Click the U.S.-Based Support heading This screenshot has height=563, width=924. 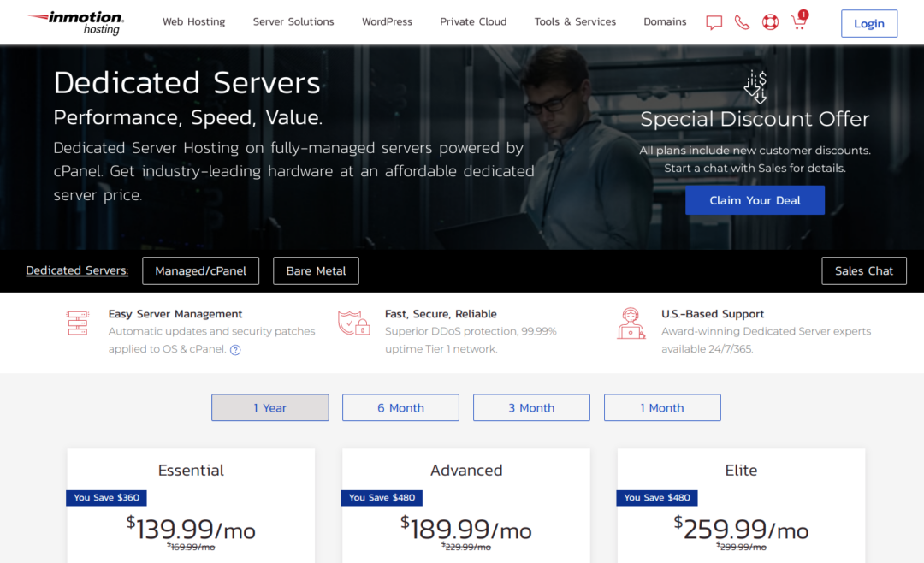click(x=713, y=314)
